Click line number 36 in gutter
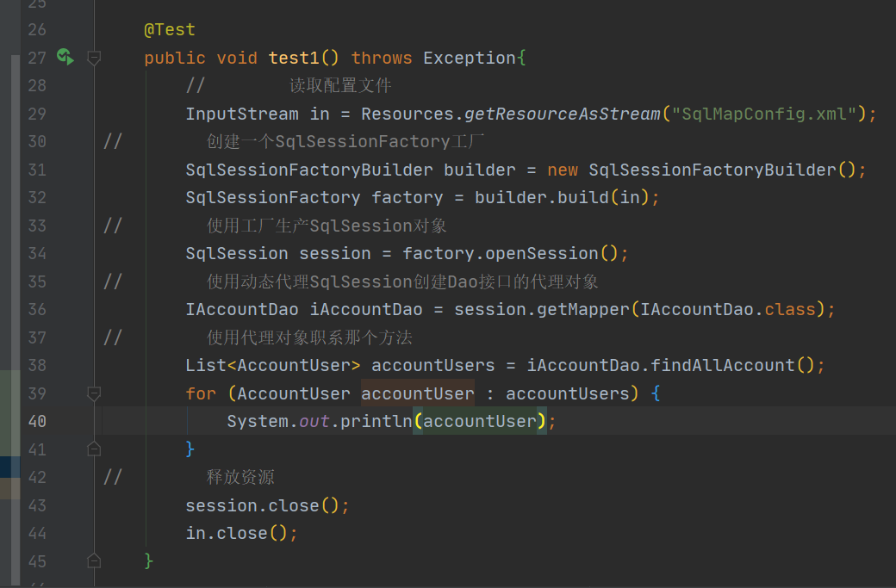The height and width of the screenshot is (588, 896). coord(37,309)
